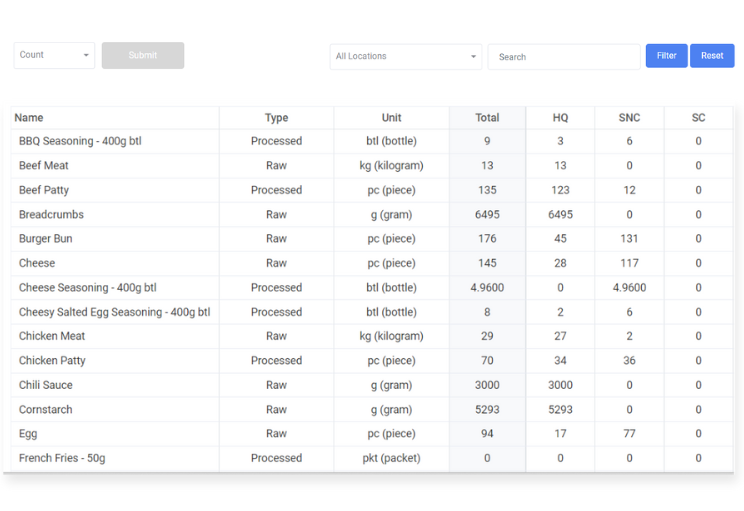This screenshot has width=744, height=511.
Task: Select the French Fries - 50g row
Action: (62, 458)
